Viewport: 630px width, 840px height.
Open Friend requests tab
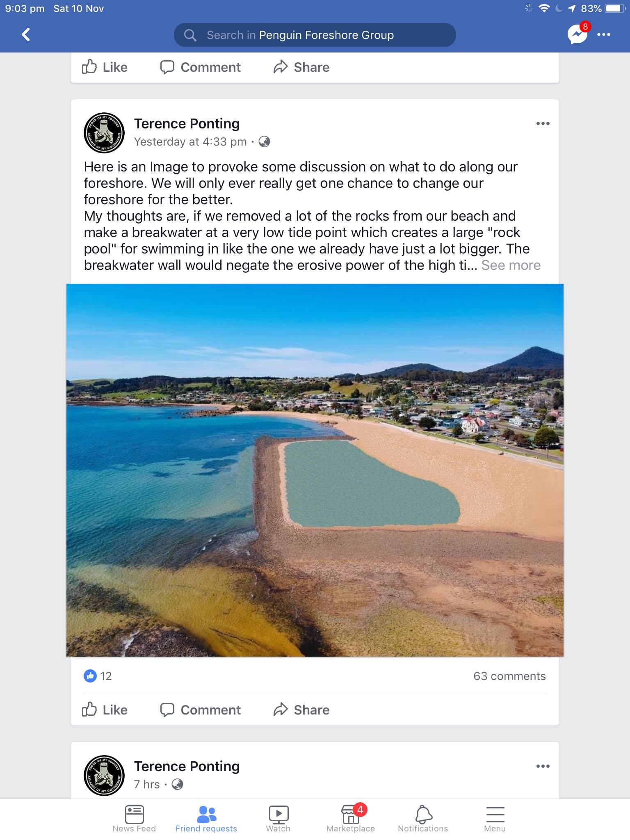[x=206, y=819]
